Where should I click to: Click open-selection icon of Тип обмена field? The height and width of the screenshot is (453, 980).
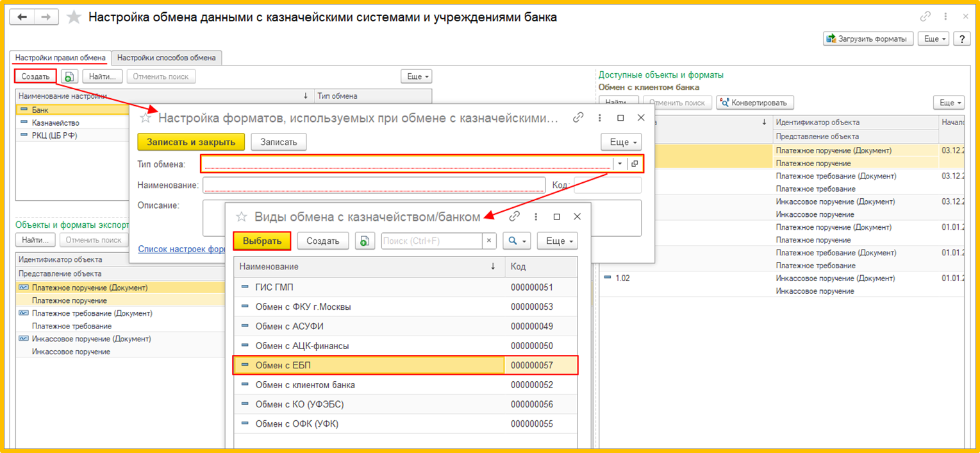tap(635, 164)
